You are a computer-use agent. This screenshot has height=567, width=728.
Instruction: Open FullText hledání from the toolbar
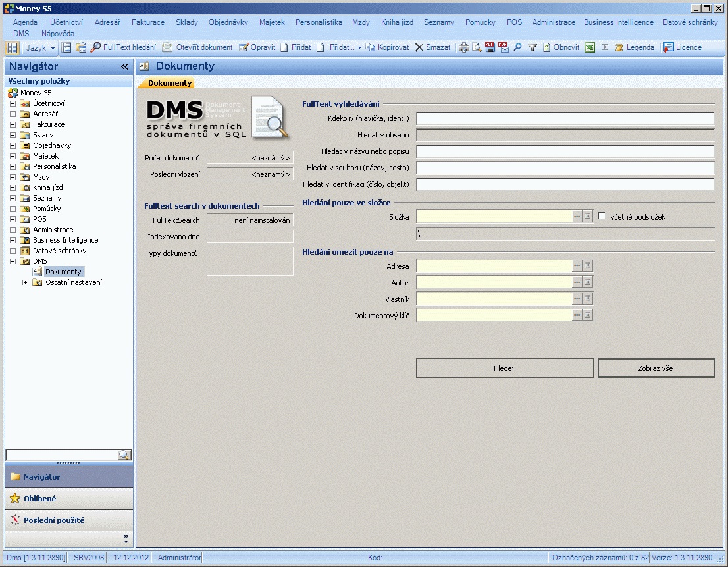tap(123, 47)
